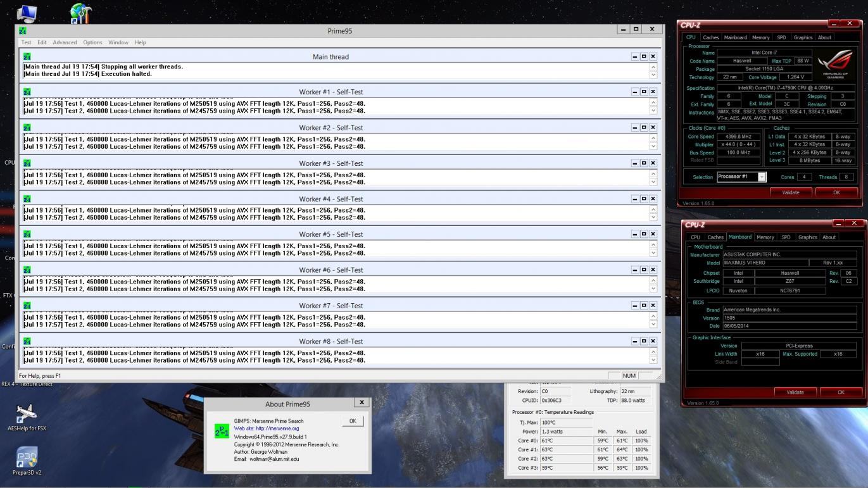Open the Help menu in Prime95
This screenshot has width=868, height=488.
[140, 42]
